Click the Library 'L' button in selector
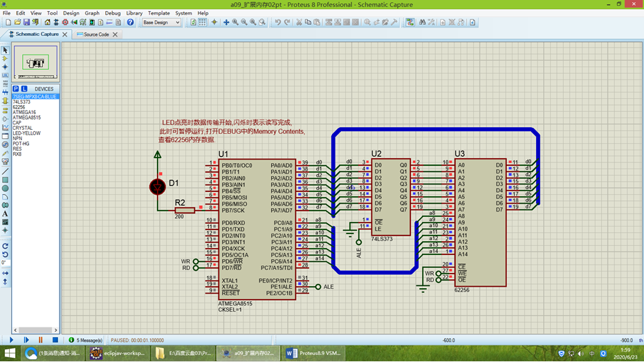Screen dimensions: 644x362 click(24, 89)
